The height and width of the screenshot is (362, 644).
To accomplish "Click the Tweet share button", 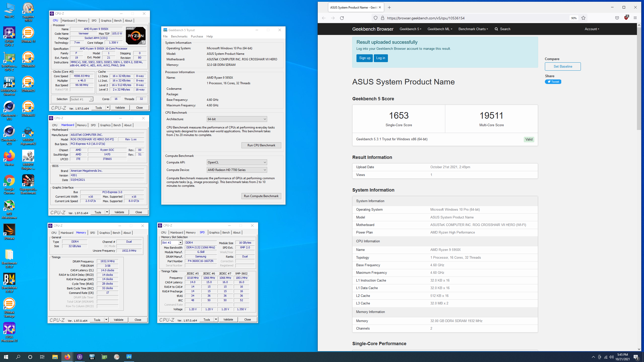I will 553,82.
